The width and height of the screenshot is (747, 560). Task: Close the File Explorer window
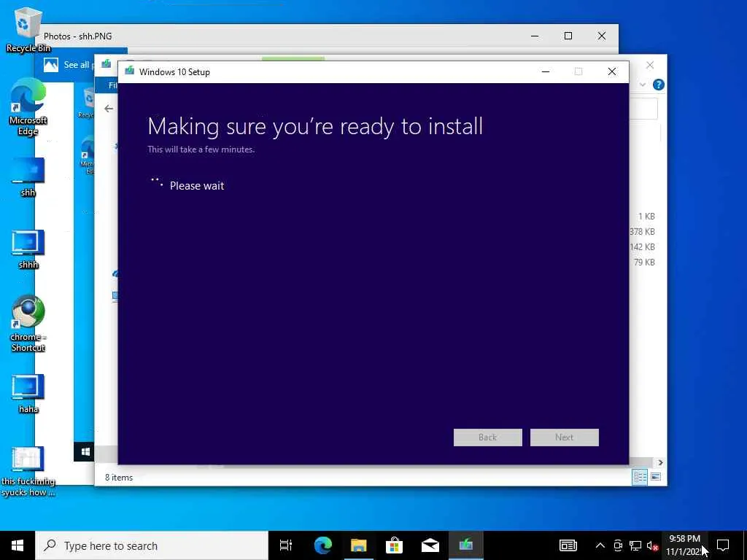(x=650, y=65)
